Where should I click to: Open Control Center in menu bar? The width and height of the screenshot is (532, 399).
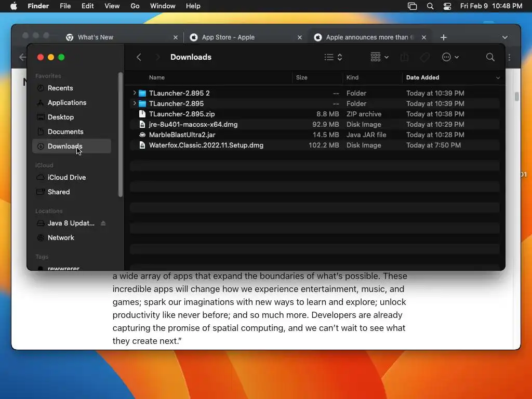tap(447, 6)
